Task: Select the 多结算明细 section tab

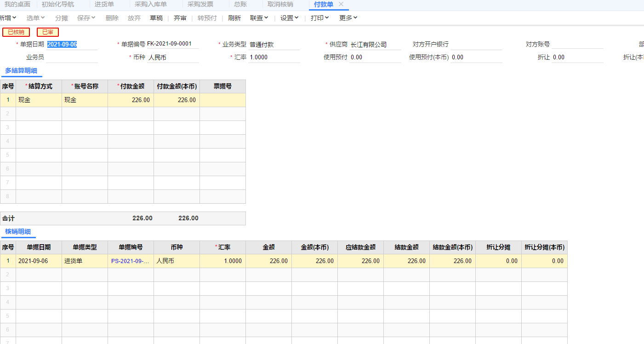Action: 22,71
